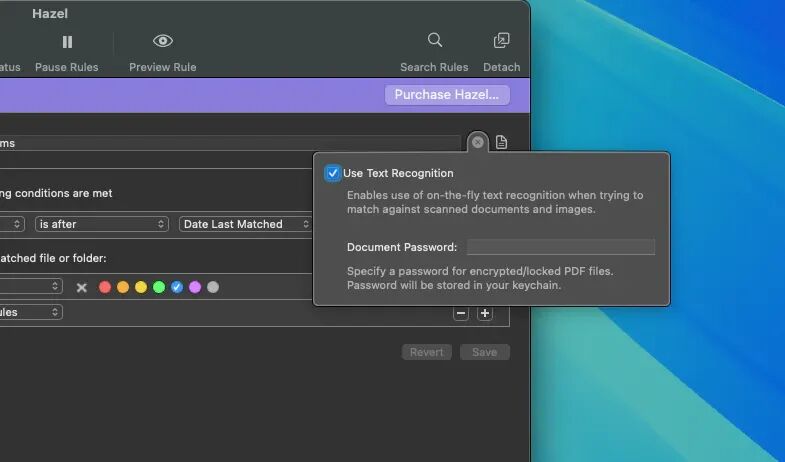Open Preview Rule eye icon
The width and height of the screenshot is (785, 462).
[x=163, y=41]
